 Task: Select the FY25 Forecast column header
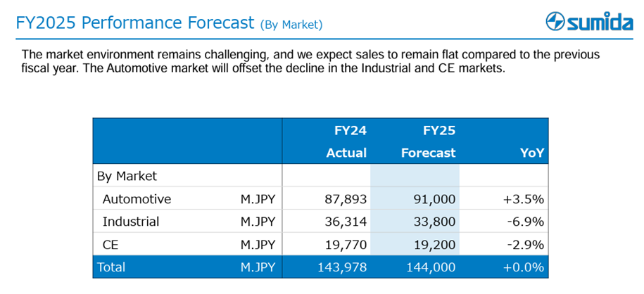(x=429, y=142)
